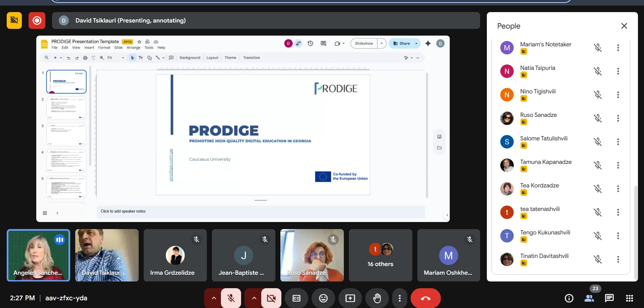Close the People side panel
Viewport: 644px width, 308px height.
[x=624, y=26]
